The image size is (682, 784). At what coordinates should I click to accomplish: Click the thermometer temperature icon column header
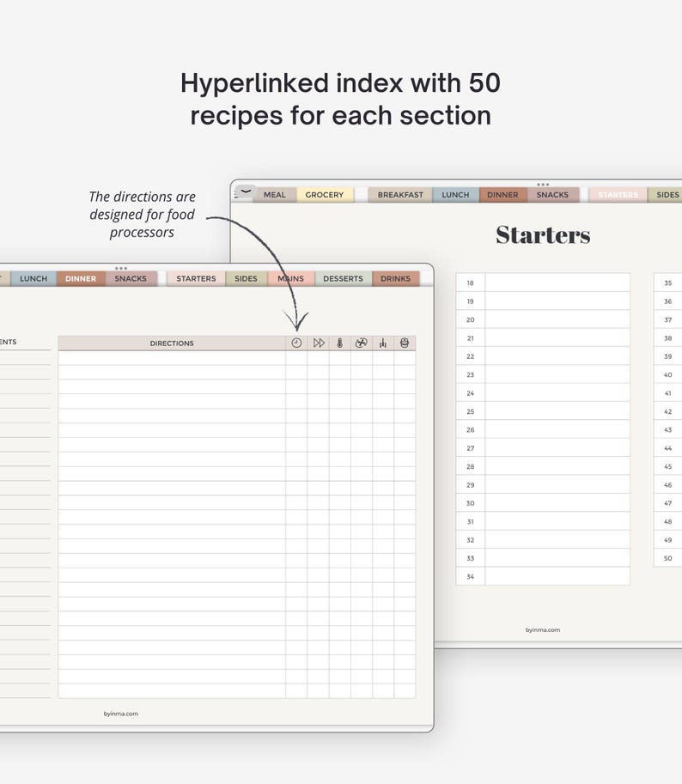click(x=340, y=343)
